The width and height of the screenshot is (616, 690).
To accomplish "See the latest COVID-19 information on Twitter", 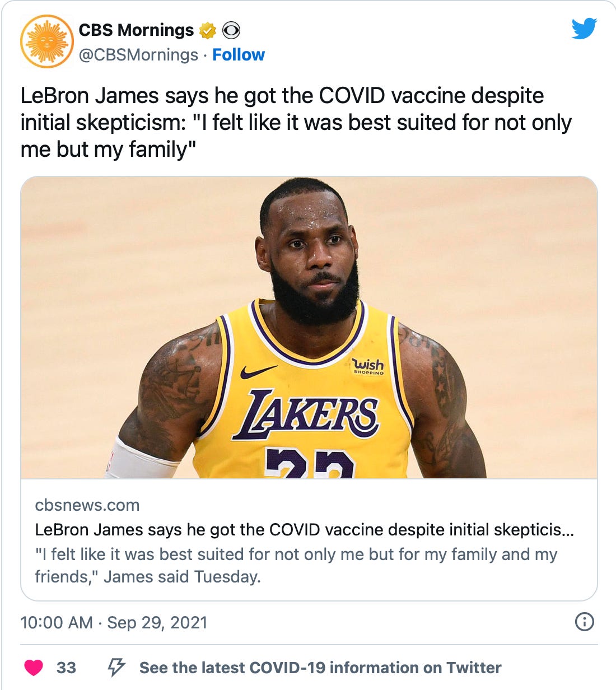I will [320, 668].
